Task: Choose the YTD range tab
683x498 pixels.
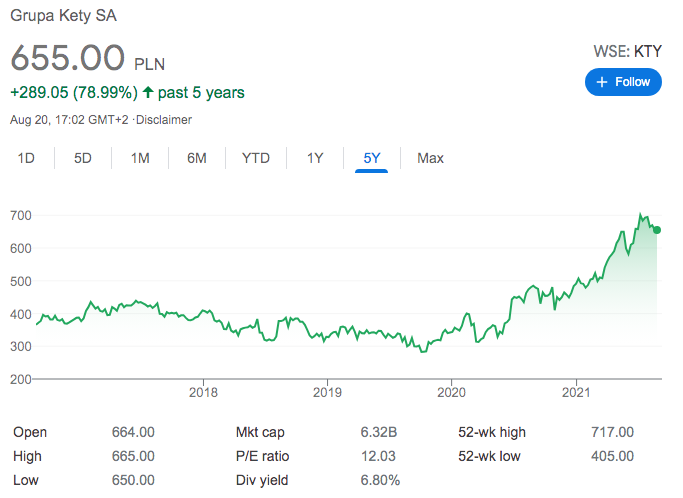Action: click(256, 158)
